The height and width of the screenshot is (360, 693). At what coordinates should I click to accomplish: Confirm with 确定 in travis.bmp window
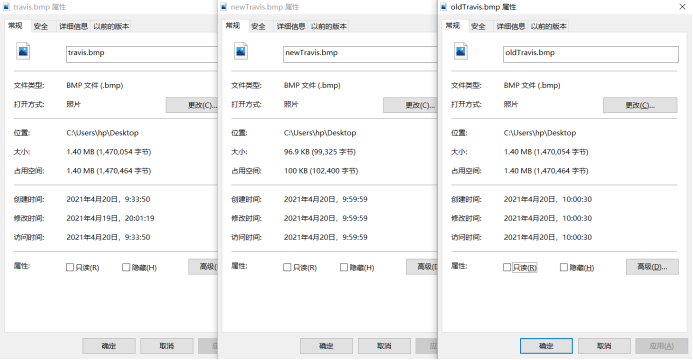(x=109, y=346)
